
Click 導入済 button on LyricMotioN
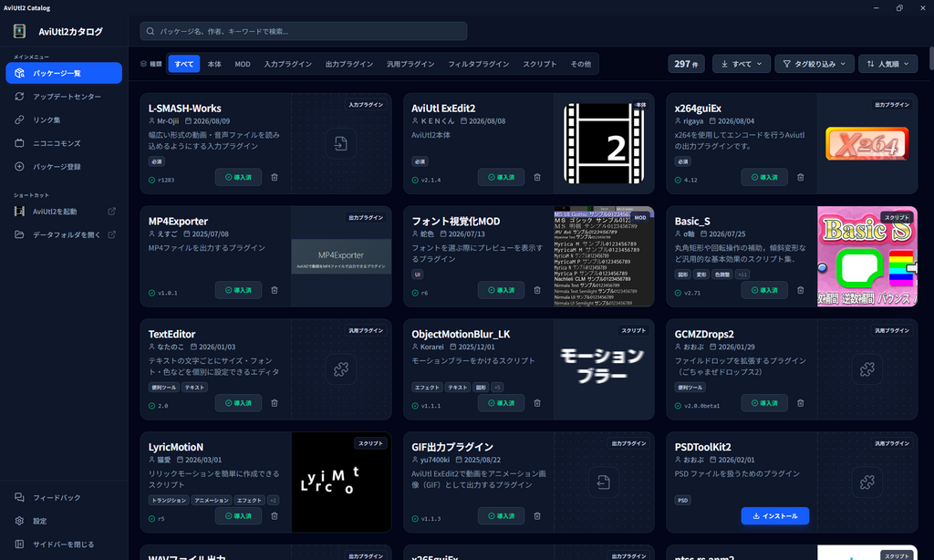pos(238,516)
